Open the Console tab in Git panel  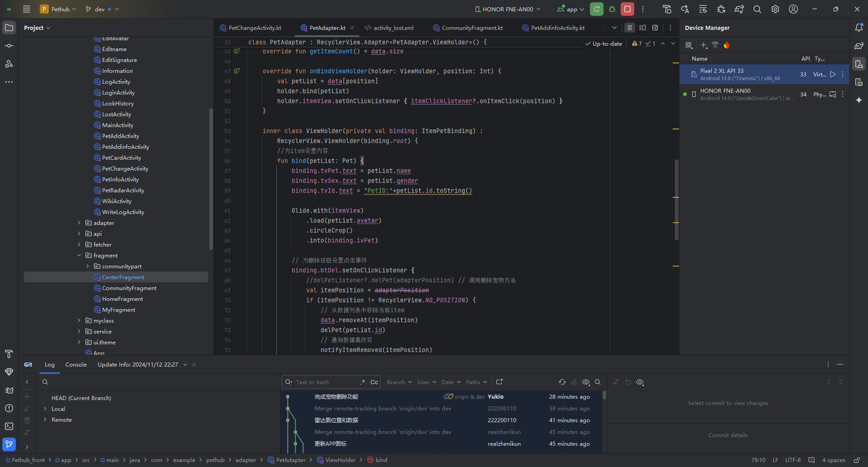click(76, 365)
